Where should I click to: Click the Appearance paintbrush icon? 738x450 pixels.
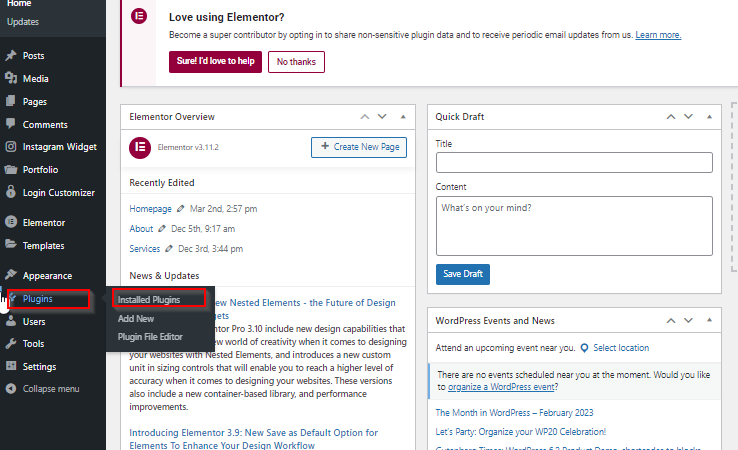coord(11,274)
